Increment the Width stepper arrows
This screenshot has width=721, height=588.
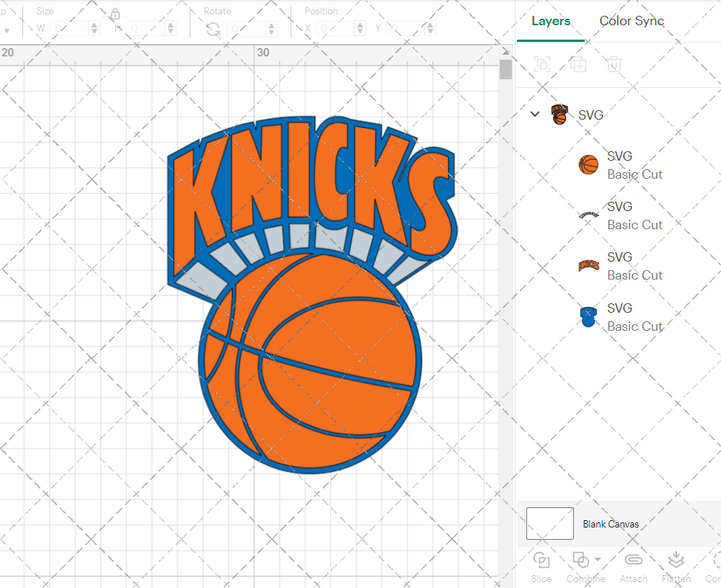94,29
